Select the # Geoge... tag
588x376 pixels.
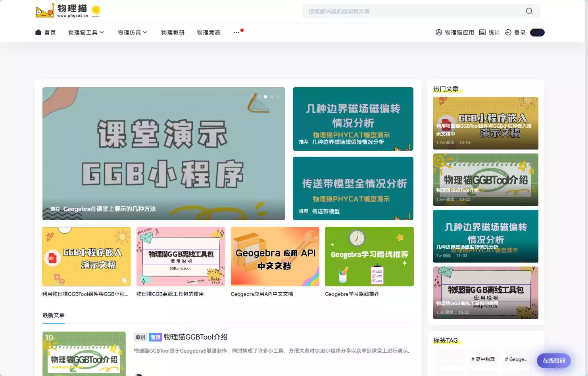coord(516,359)
